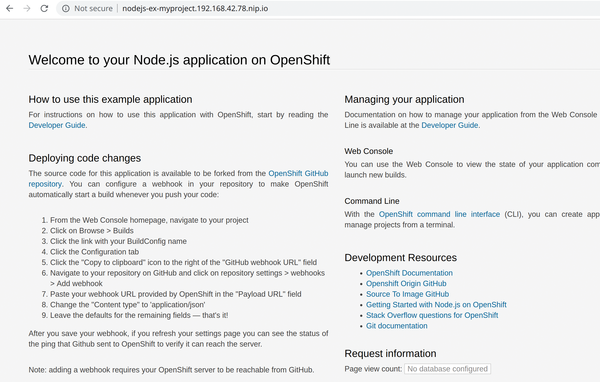Visit the Openshift Origin GitHub link
The height and width of the screenshot is (382, 600).
click(x=406, y=284)
